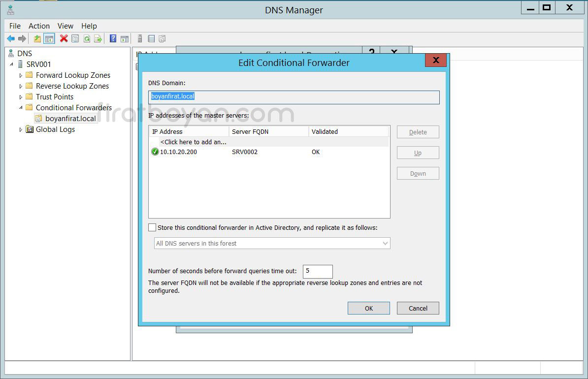The image size is (588, 379).
Task: Click '<Click here to add an...' row
Action: pos(269,142)
